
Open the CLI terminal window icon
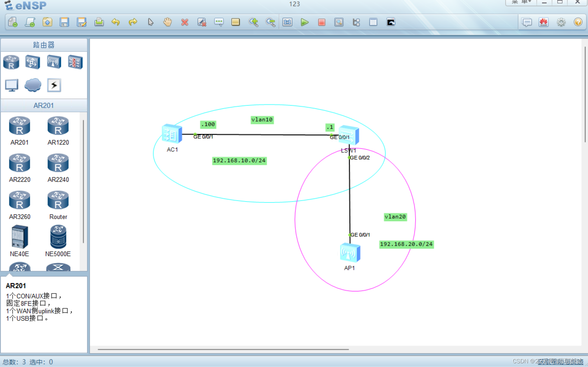tap(391, 22)
